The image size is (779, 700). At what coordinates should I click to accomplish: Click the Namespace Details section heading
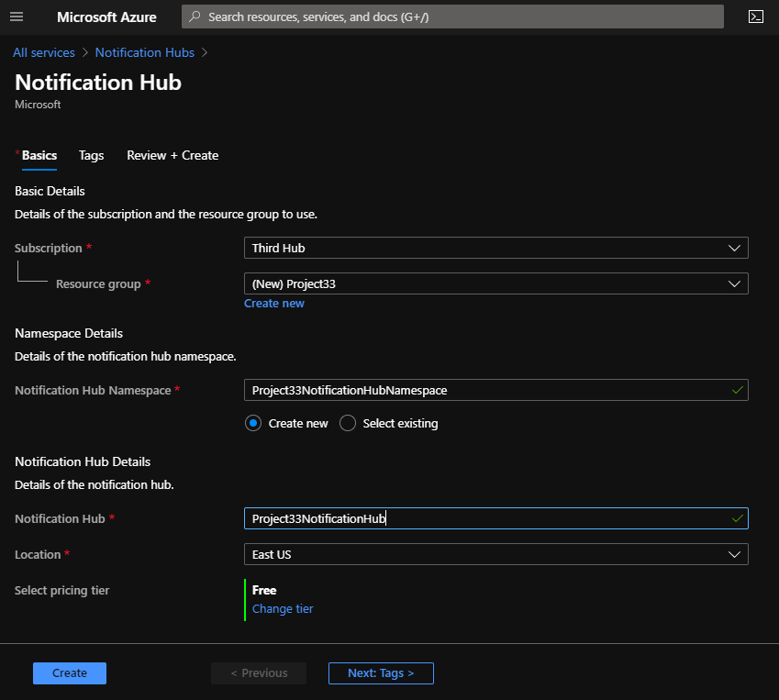(69, 333)
